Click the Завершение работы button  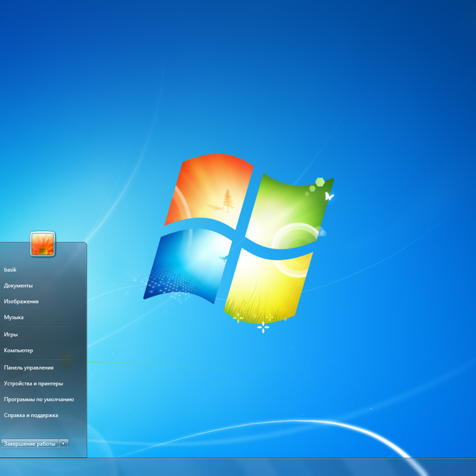click(30, 444)
